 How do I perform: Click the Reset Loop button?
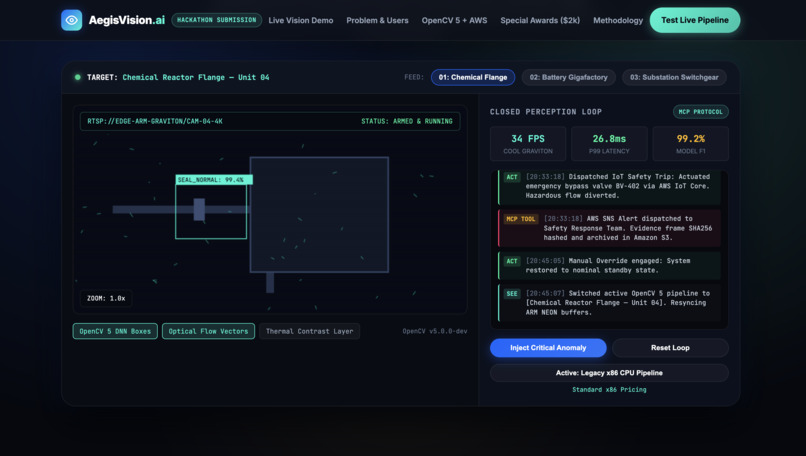tap(670, 348)
